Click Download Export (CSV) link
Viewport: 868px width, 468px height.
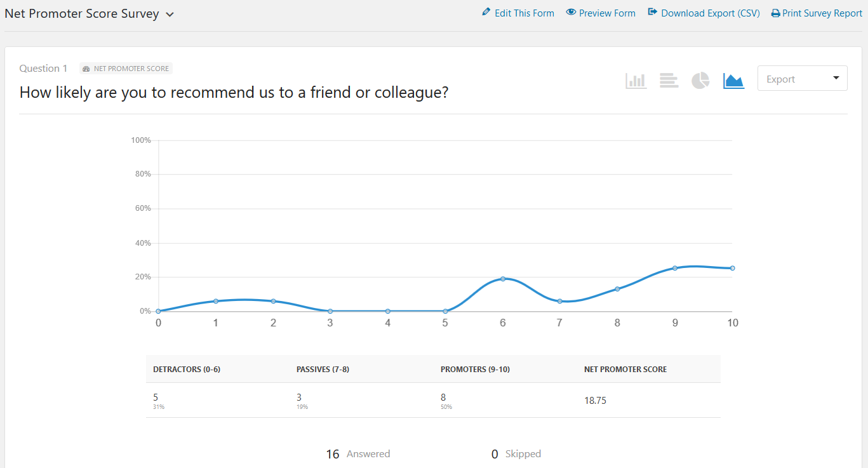pyautogui.click(x=711, y=13)
